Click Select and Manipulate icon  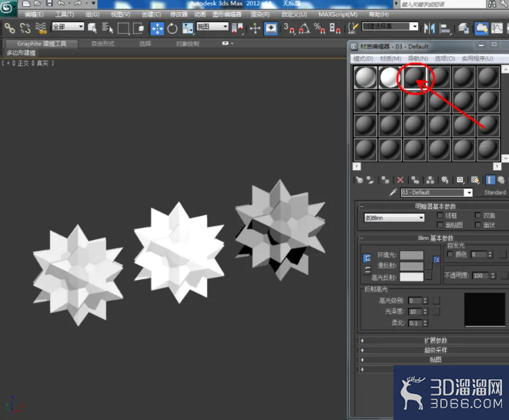pyautogui.click(x=255, y=28)
